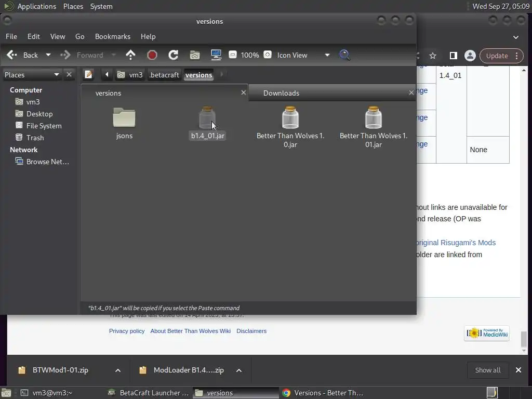Click the path bar left scroll arrow
532x399 pixels.
pos(107,74)
